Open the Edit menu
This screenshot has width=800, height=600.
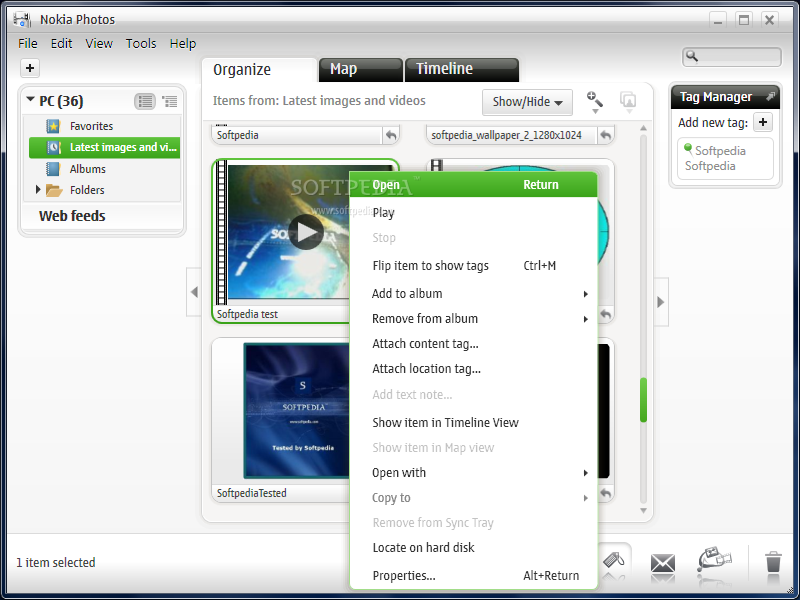pos(61,44)
